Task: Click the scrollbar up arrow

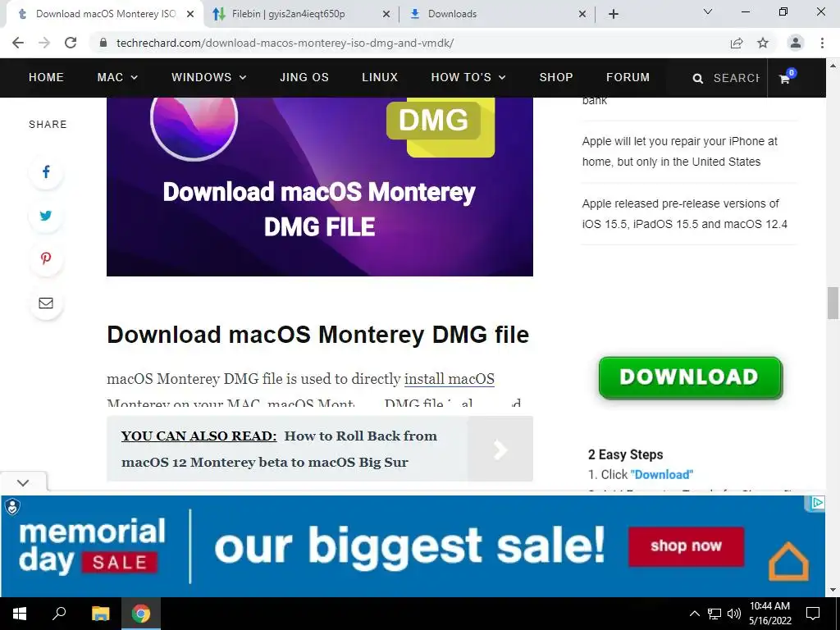Action: (x=833, y=66)
